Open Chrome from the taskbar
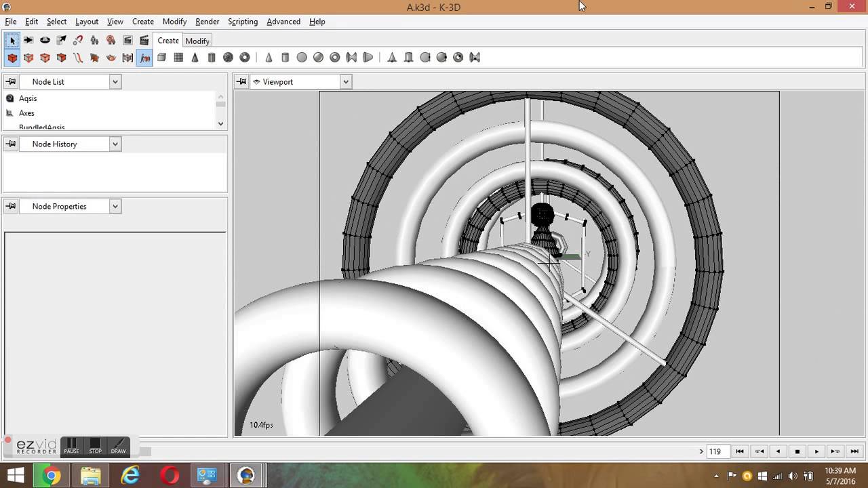 coord(52,475)
